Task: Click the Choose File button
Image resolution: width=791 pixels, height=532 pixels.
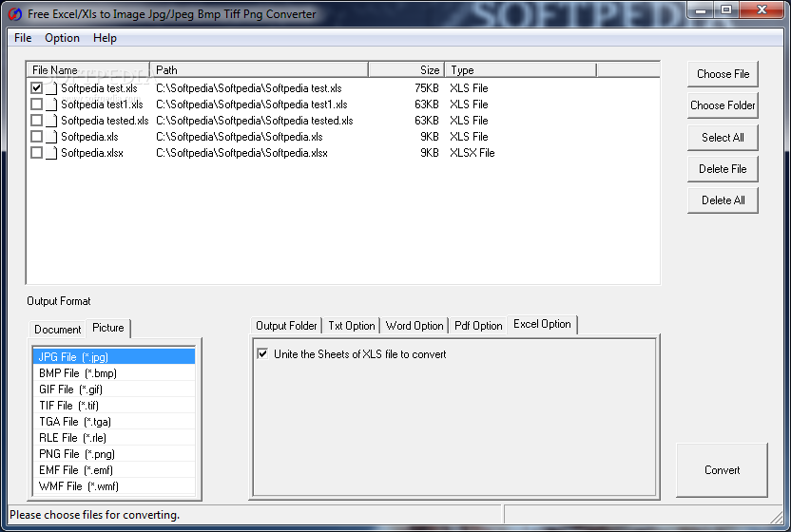Action: click(723, 74)
